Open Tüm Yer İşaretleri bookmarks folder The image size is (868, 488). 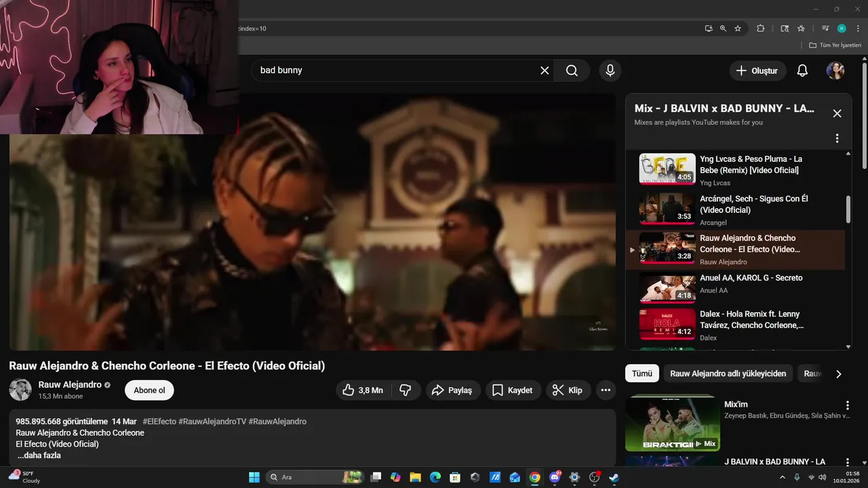834,45
